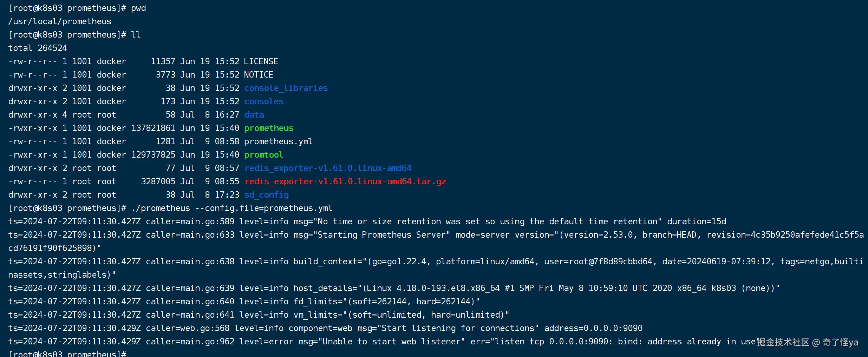Click the LICENSE file name
Viewport: 868px width, 357px height.
tap(261, 61)
